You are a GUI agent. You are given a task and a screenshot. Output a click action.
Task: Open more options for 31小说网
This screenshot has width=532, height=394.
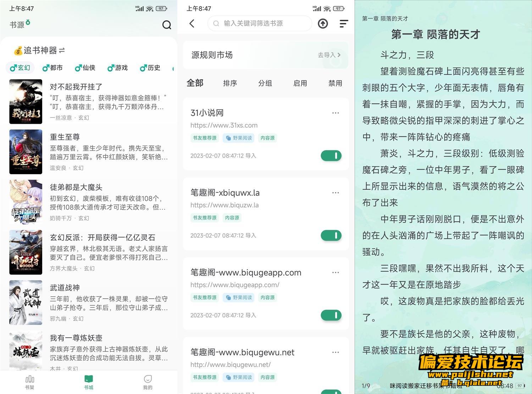(x=336, y=113)
